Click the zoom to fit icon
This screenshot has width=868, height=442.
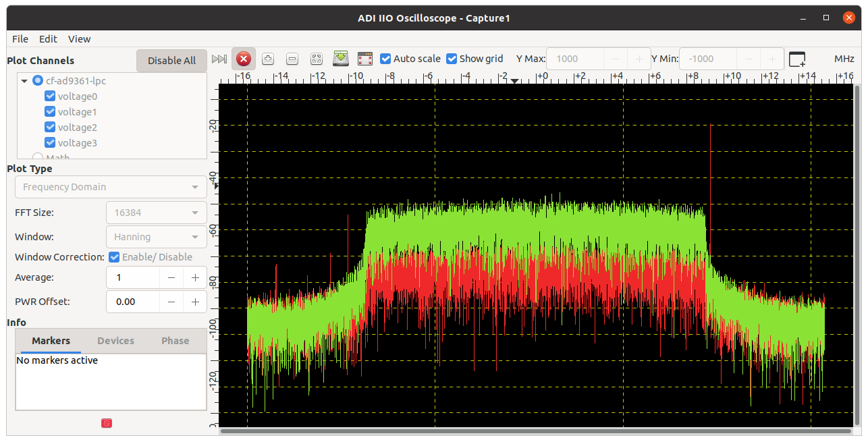coord(317,59)
